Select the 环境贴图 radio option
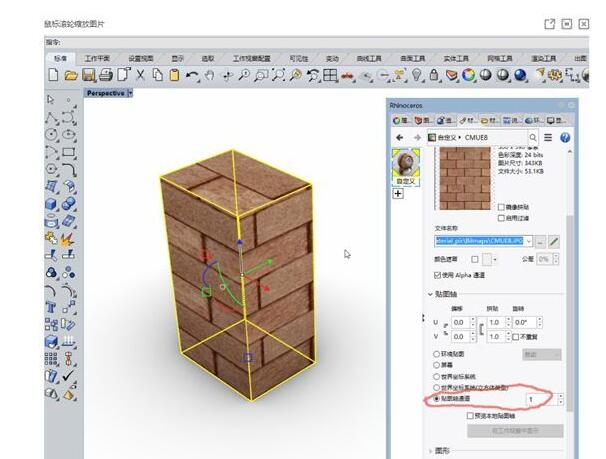The image size is (606, 459). click(x=435, y=354)
